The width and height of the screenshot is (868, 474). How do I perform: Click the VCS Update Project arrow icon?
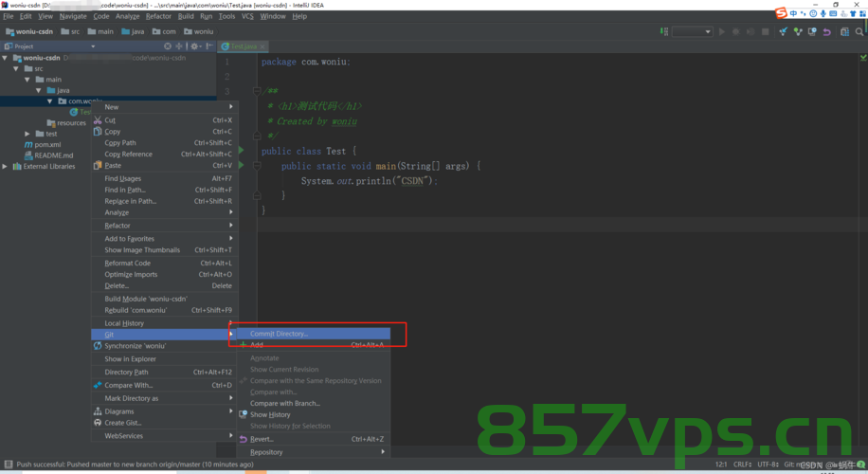(x=783, y=31)
